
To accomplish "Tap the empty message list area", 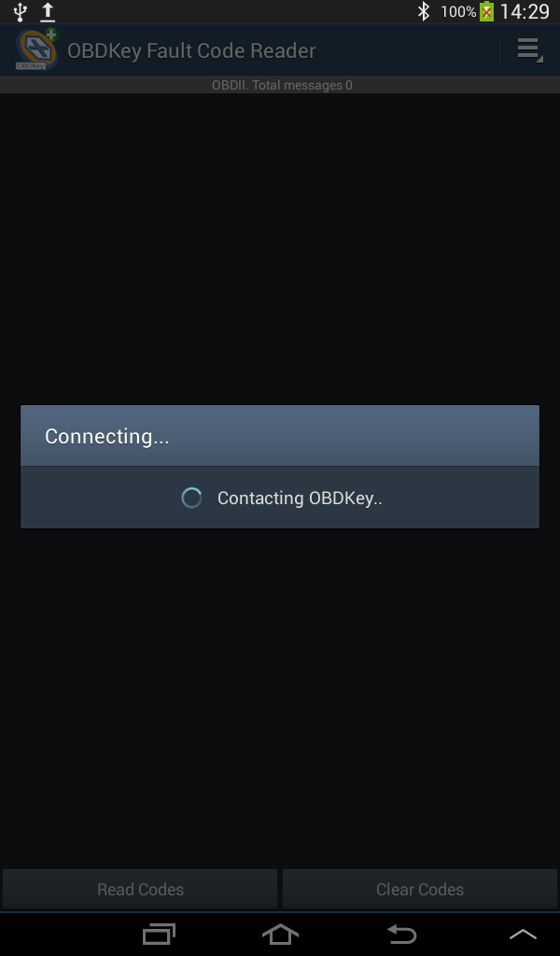I will pyautogui.click(x=280, y=244).
